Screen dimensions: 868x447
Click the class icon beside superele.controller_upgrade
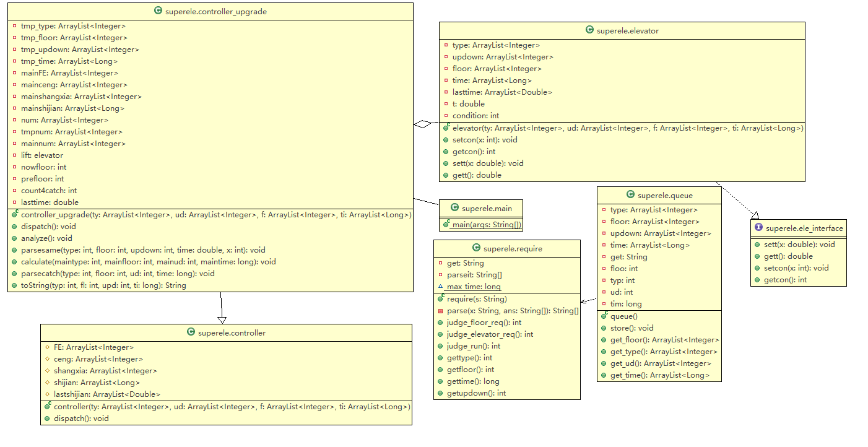point(158,11)
